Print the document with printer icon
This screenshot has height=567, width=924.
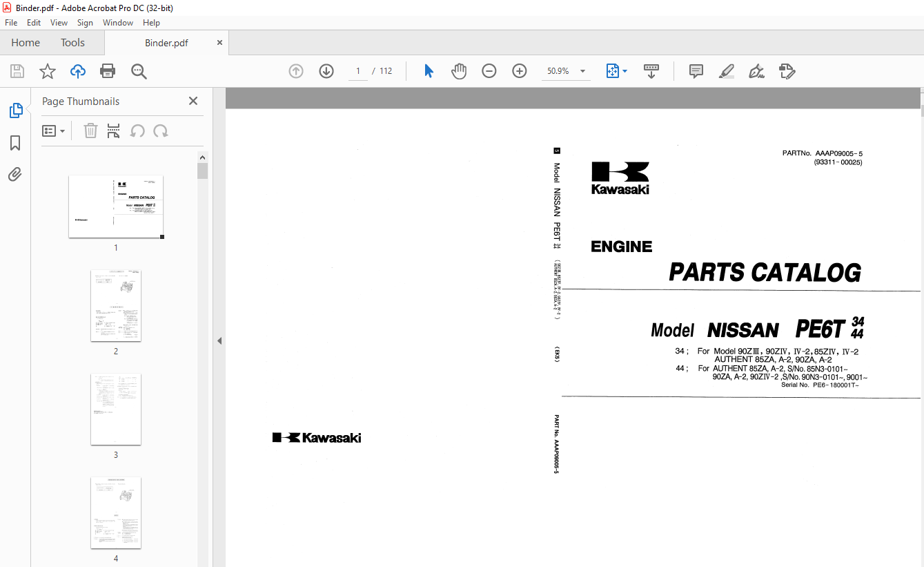(x=108, y=71)
